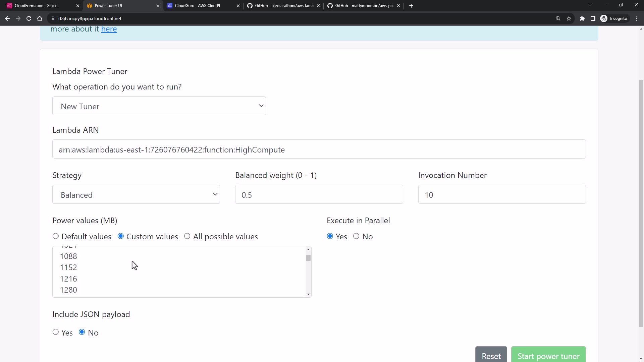Open the New Tuner operation dropdown

click(x=159, y=106)
